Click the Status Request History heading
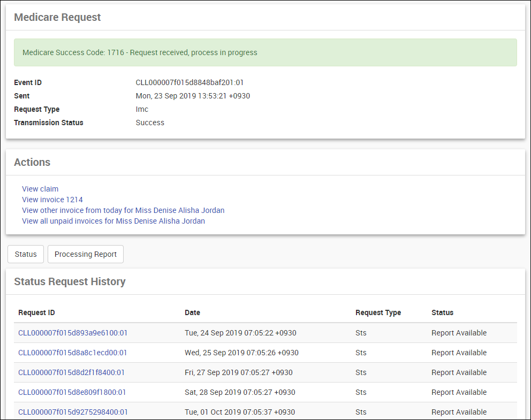Viewport: 531px width, 420px height. tap(70, 281)
